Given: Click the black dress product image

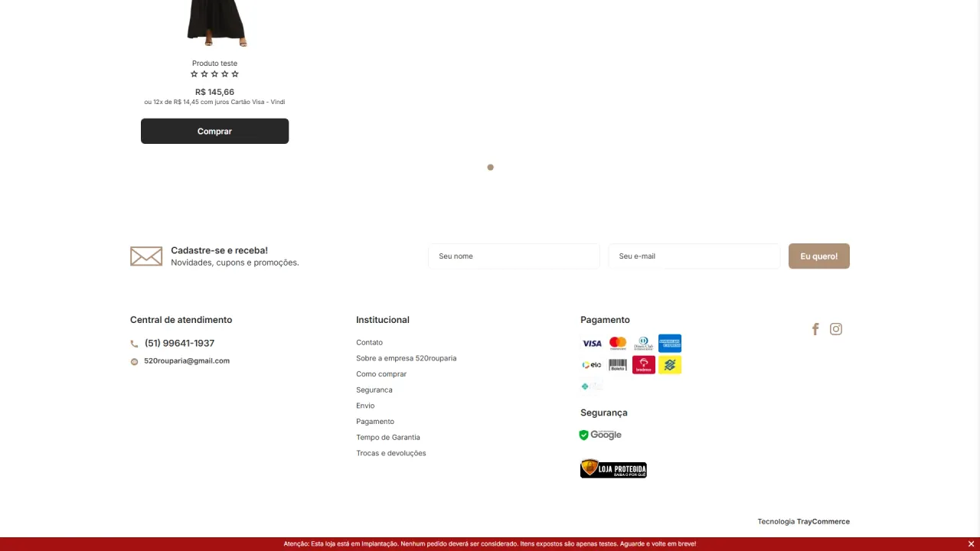Looking at the screenshot, I should tap(217, 23).
